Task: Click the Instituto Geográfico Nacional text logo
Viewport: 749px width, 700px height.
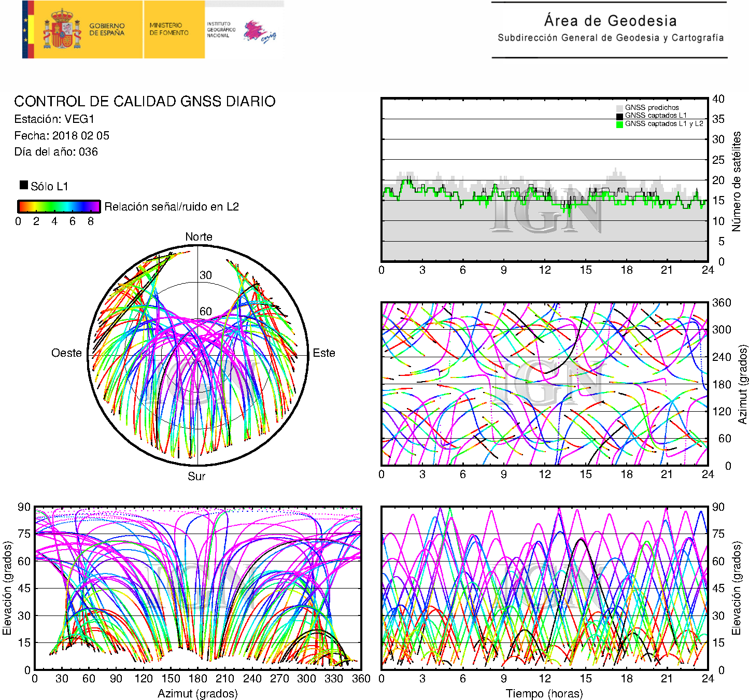Action: [221, 30]
